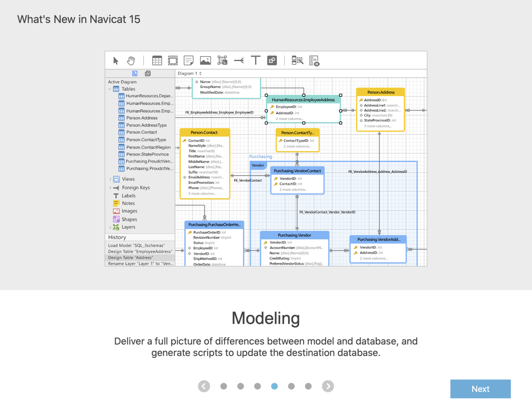The image size is (532, 411).
Task: Click history entry Load Model "SQL_3schemas"
Action: 137,245
